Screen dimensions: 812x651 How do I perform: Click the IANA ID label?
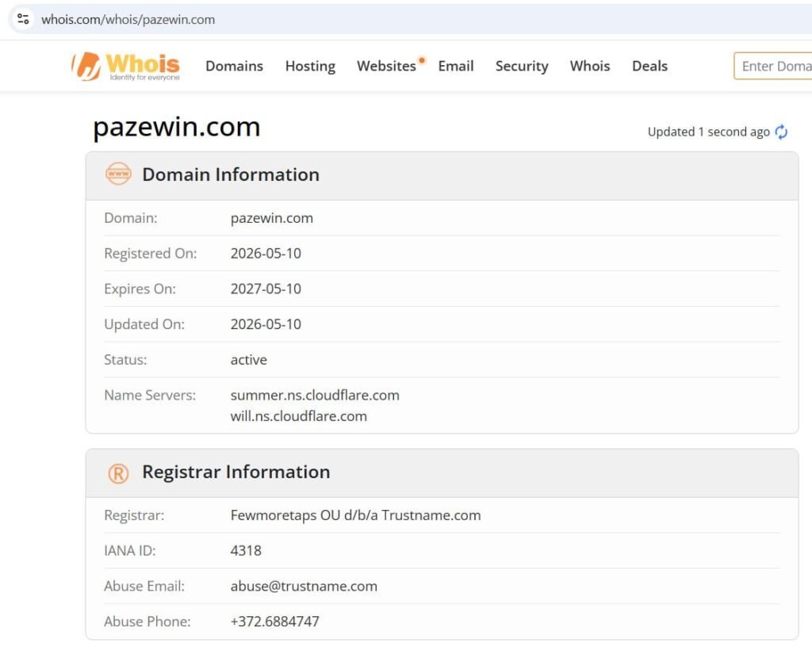pyautogui.click(x=130, y=550)
